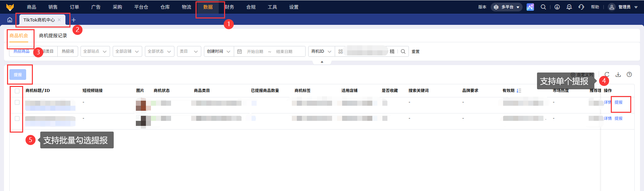Open the 全部状态 dropdown
Screen dimensions: 644x191
coord(160,51)
